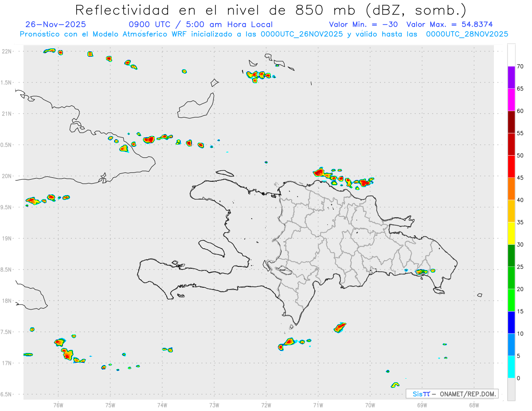This screenshot has height=411, width=532.
Task: Pick the dark green 25–30 dBZ colorbar segment
Action: (x=511, y=255)
